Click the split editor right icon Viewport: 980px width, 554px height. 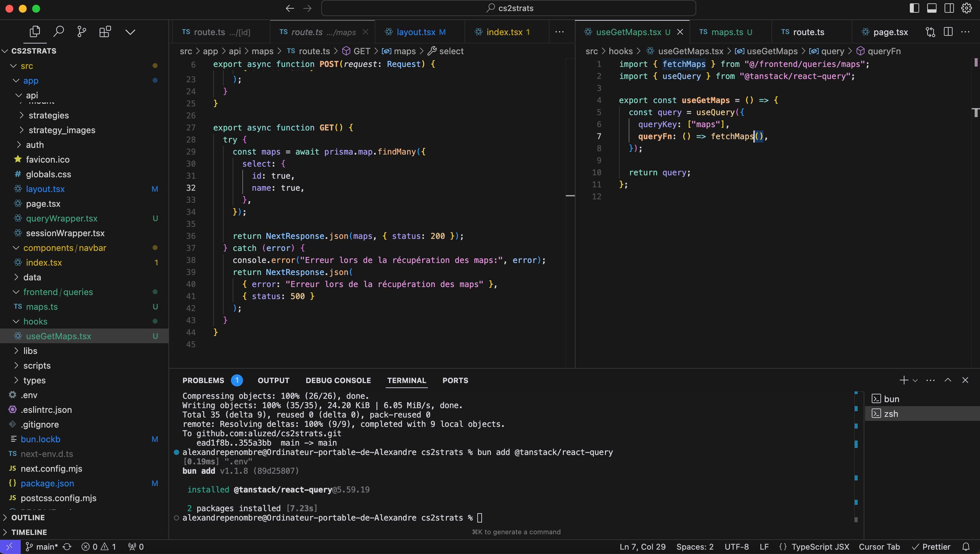point(948,32)
